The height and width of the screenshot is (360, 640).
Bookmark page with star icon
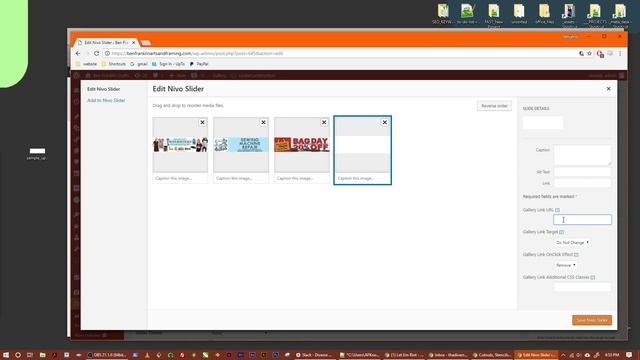(589, 53)
